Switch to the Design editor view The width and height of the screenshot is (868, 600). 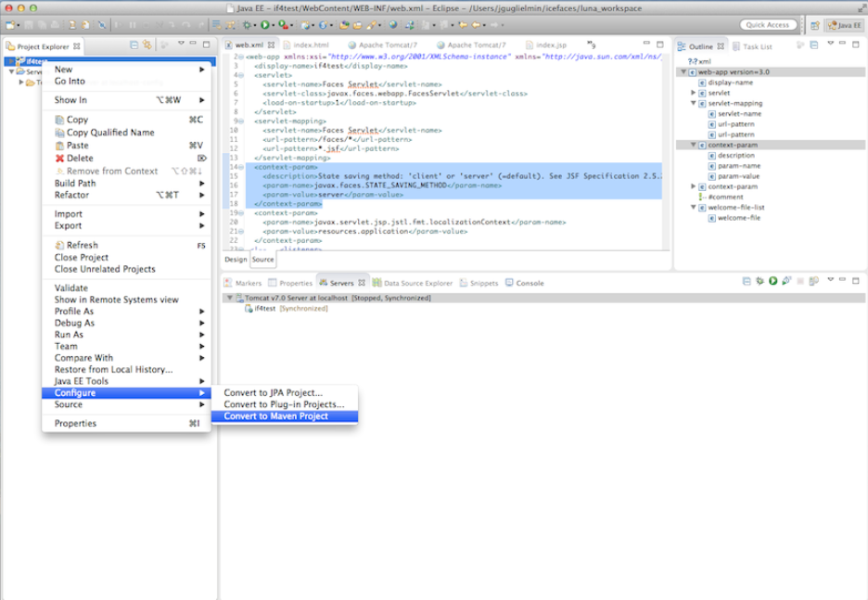click(236, 260)
